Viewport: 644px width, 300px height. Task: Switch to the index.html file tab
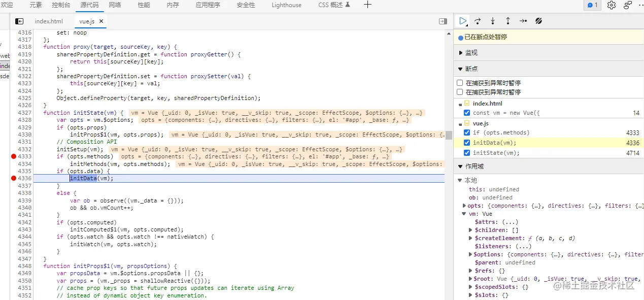(49, 21)
